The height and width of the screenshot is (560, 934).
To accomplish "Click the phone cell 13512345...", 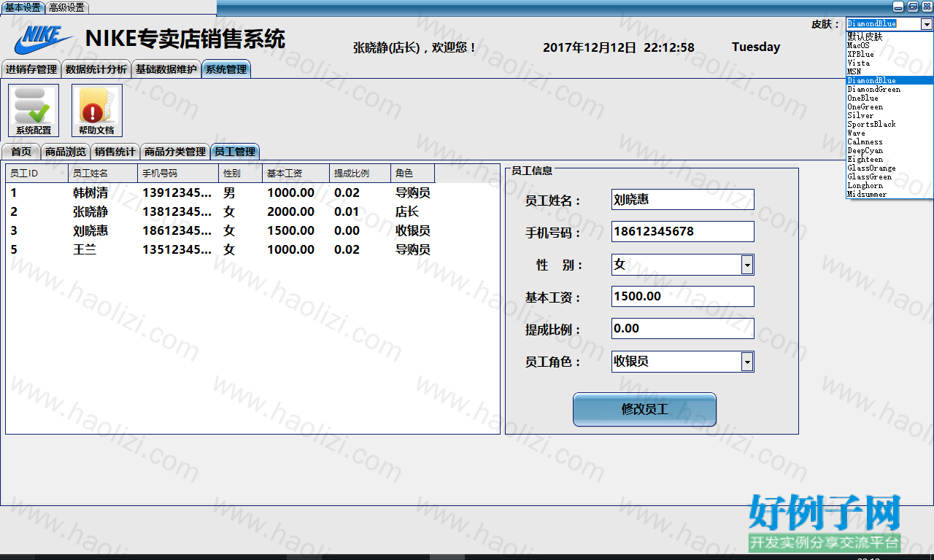I will (x=177, y=250).
